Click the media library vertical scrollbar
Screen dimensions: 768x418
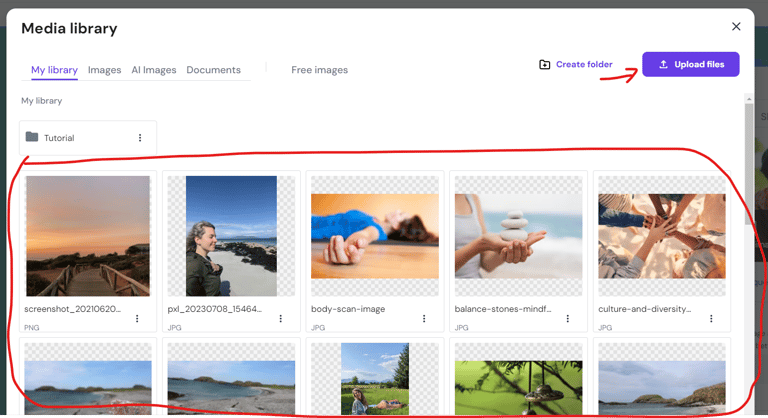pos(749,164)
